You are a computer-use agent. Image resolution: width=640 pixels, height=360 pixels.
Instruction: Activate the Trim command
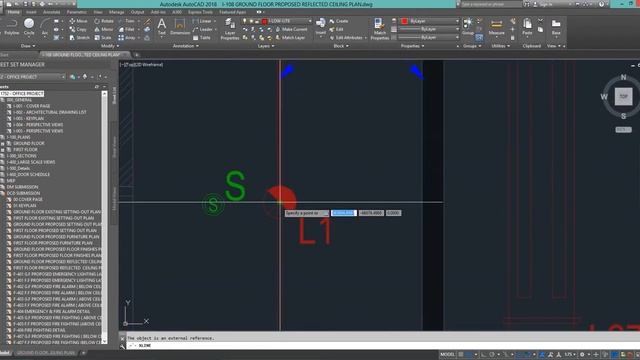(x=127, y=21)
